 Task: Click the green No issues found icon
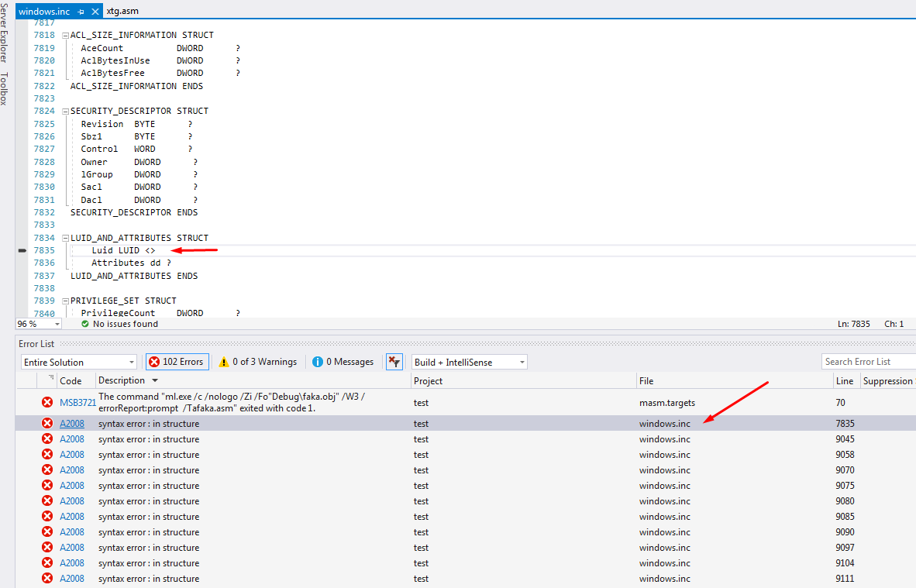click(x=85, y=324)
